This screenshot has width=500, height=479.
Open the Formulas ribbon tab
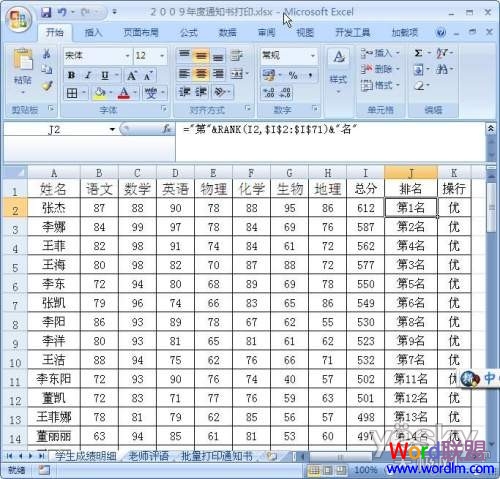click(189, 33)
